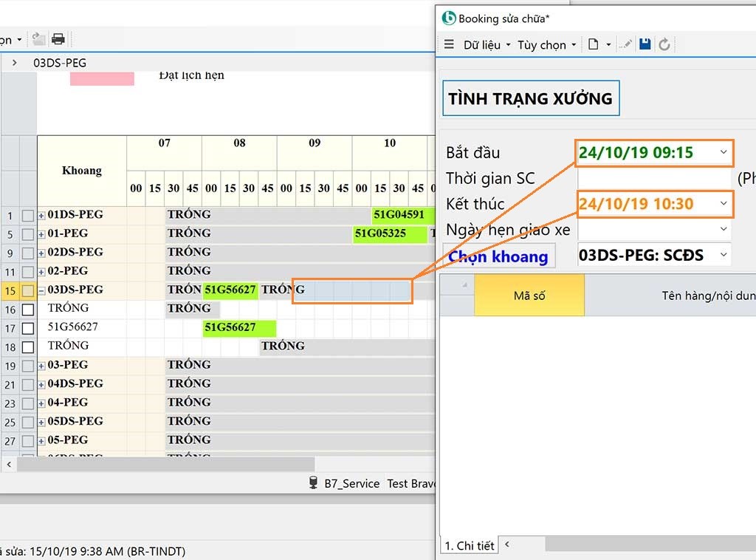Collapse the 03DS-PEG bay row
Screen dimensions: 756x560
pyautogui.click(x=41, y=290)
